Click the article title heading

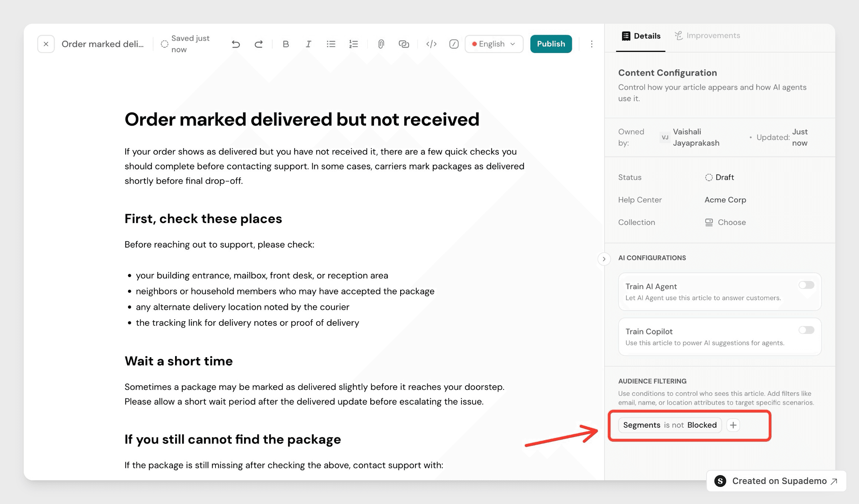coord(302,120)
